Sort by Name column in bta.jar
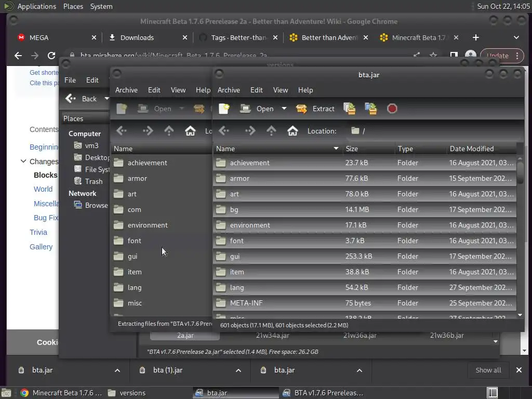Viewport: 532px width, 399px height. point(277,149)
